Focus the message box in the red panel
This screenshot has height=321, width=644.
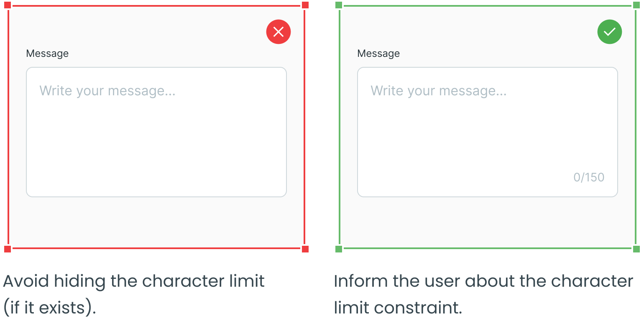[x=156, y=132]
